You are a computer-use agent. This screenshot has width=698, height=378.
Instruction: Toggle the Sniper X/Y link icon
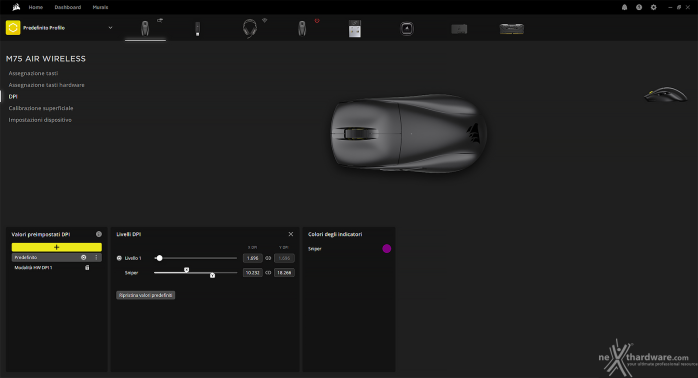(268, 272)
